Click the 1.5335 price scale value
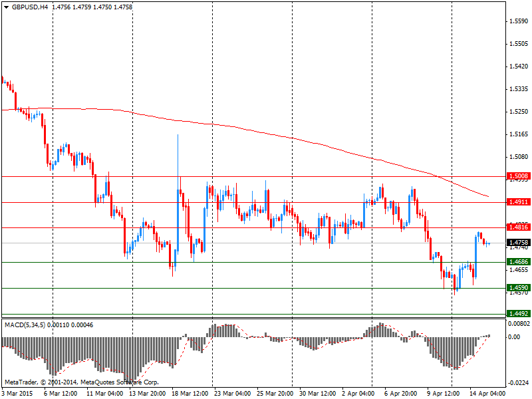 click(x=519, y=89)
